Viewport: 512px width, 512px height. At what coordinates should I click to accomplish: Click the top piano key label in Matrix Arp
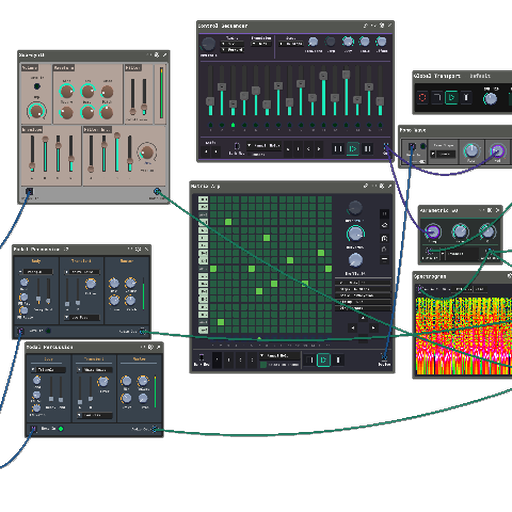pyautogui.click(x=203, y=199)
